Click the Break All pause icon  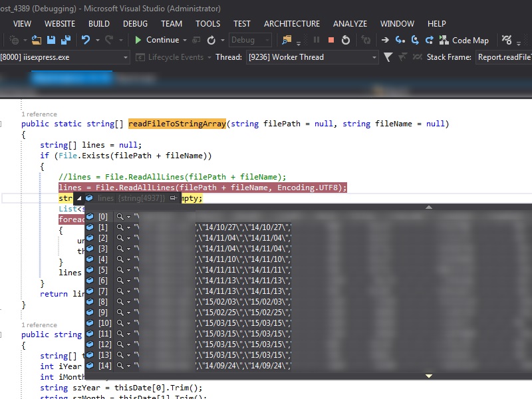[x=317, y=40]
